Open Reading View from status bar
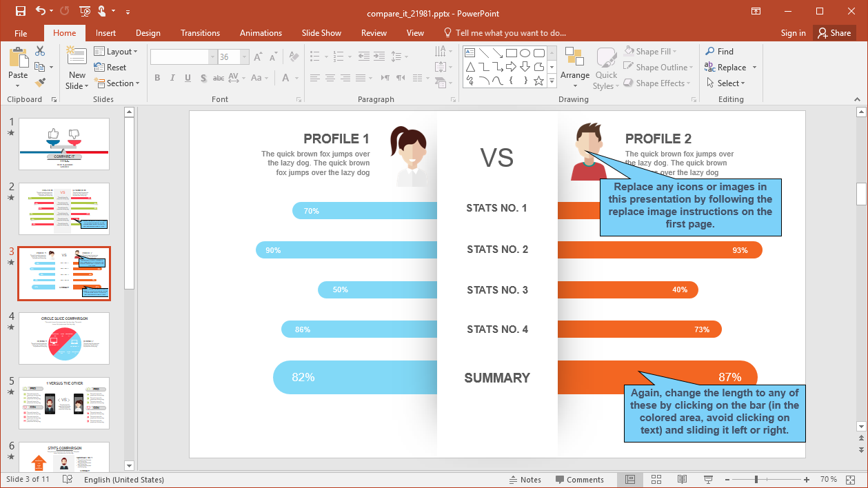 (682, 480)
